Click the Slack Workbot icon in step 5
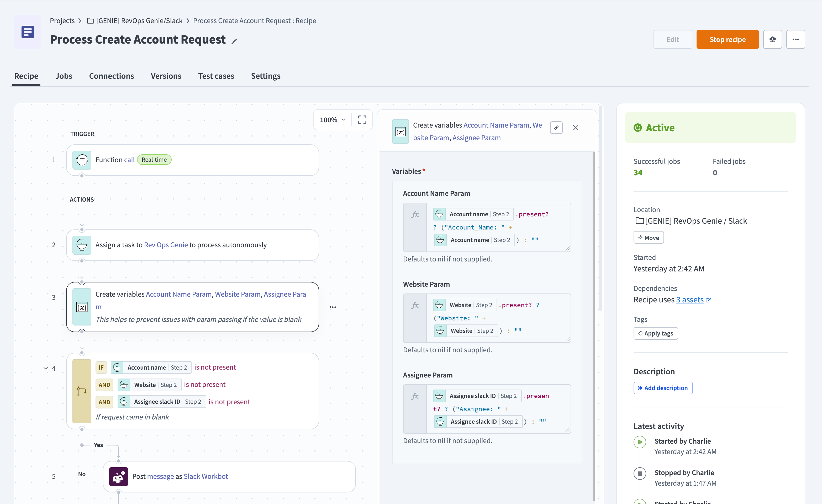Image resolution: width=822 pixels, height=504 pixels. tap(118, 477)
